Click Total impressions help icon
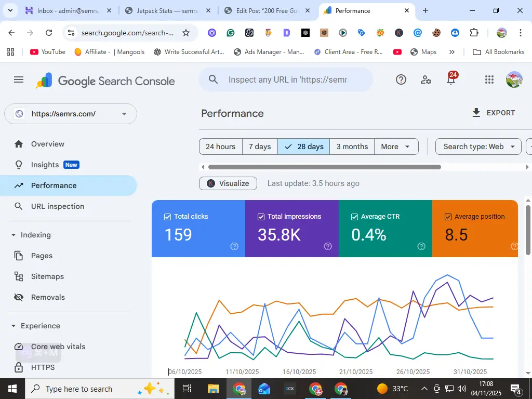Viewport: 532px width, 399px height. tap(328, 246)
